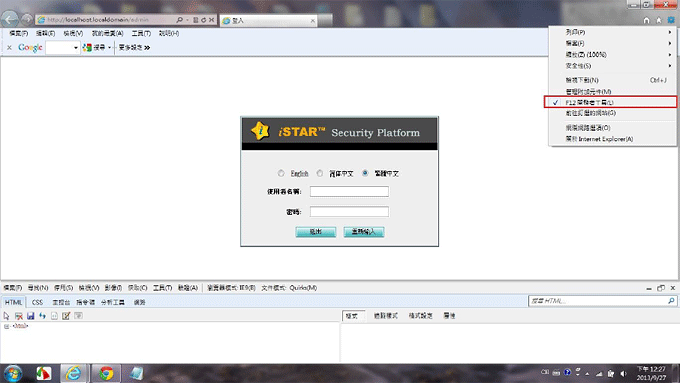Open the Home icon at top right
This screenshot has width=680, height=383.
[647, 20]
